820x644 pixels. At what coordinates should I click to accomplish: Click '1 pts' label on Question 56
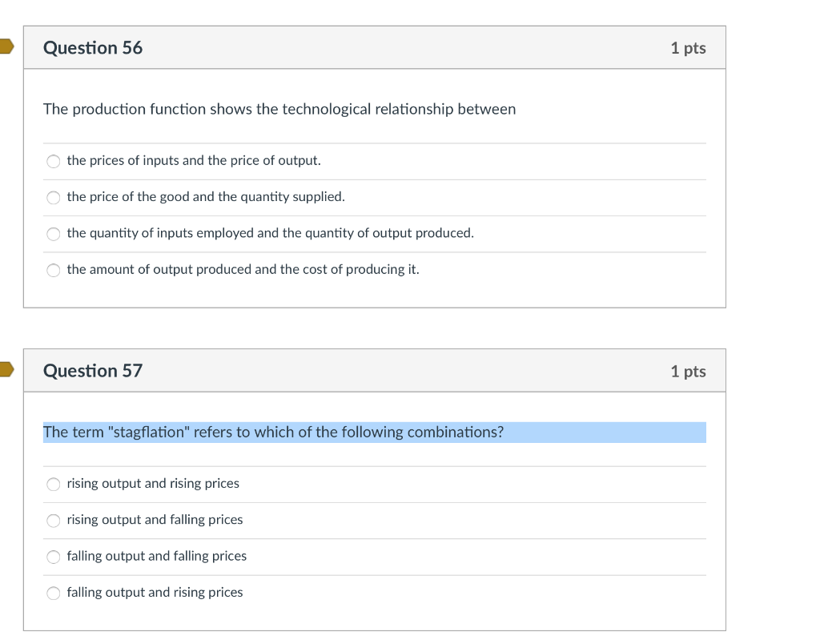point(688,48)
